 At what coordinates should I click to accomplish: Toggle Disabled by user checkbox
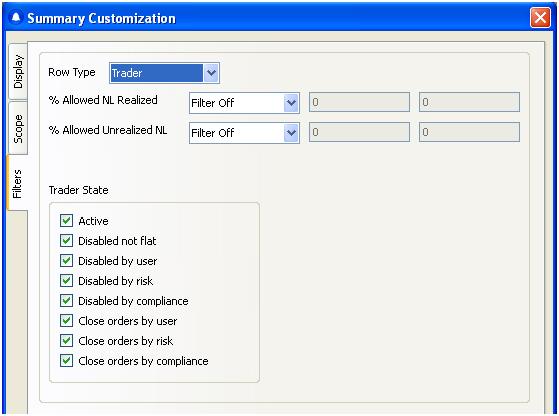click(66, 261)
